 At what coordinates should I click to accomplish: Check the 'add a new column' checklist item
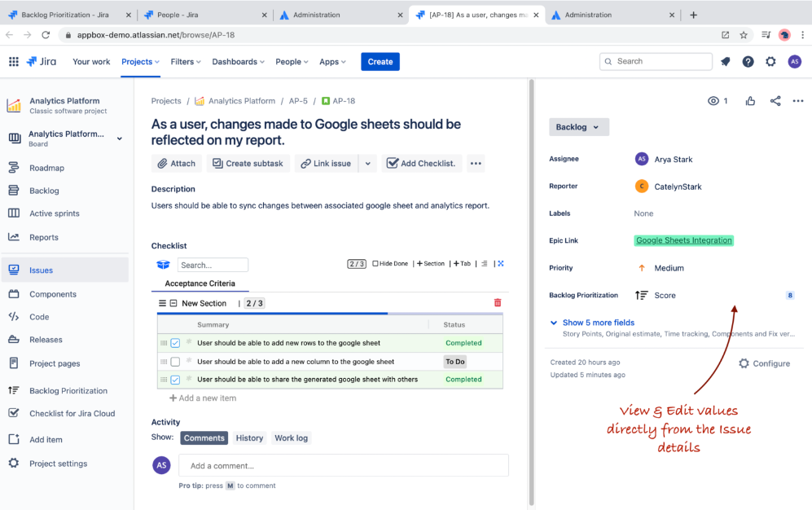(175, 362)
